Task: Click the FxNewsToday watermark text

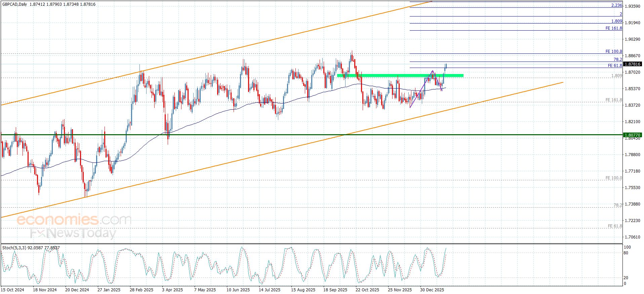Action: [x=73, y=233]
